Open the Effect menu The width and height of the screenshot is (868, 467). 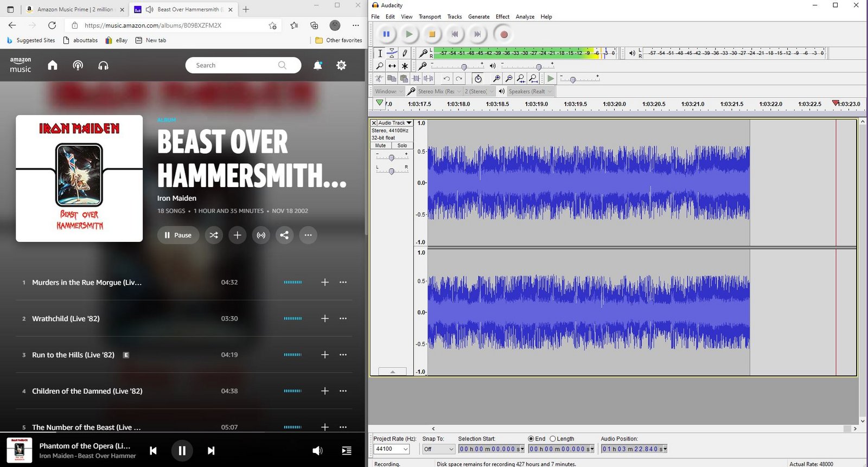point(502,17)
